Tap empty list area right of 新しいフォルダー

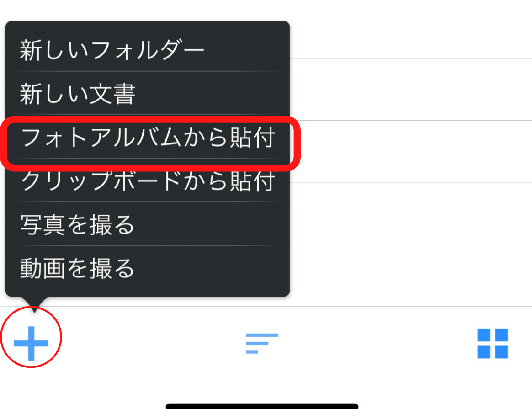(x=411, y=29)
